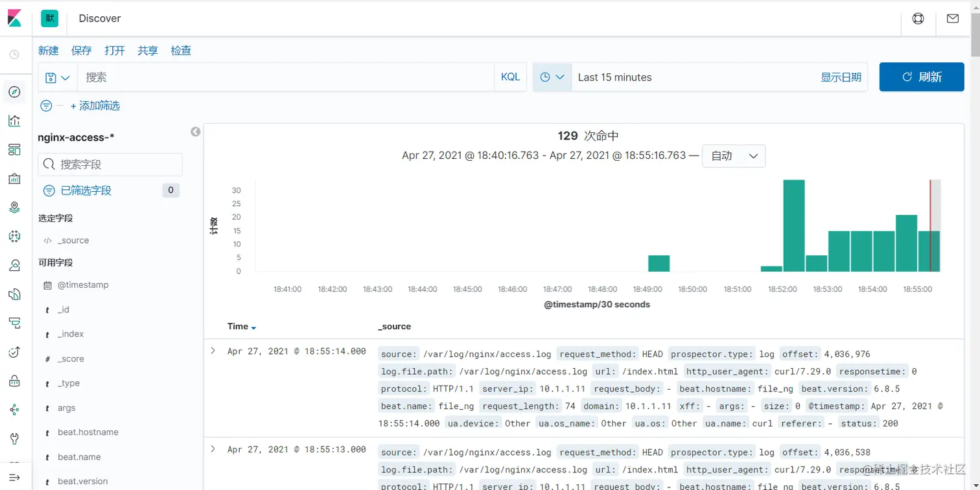Screen dimensions: 980x490
Task: Click the small histogram bar at 18:49:00
Action: [659, 263]
